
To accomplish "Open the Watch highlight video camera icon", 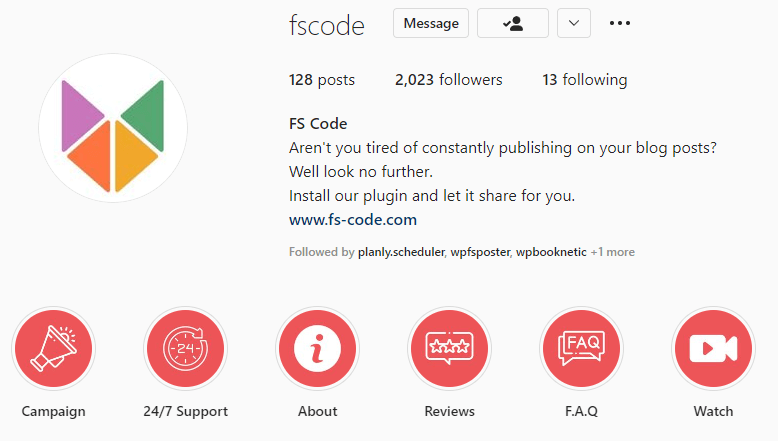I will point(713,348).
